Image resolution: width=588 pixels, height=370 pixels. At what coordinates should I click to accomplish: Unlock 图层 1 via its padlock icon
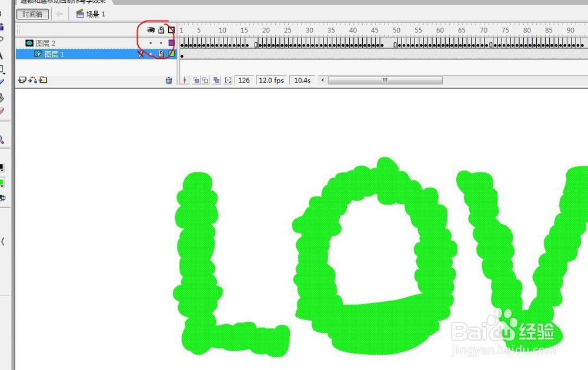161,54
